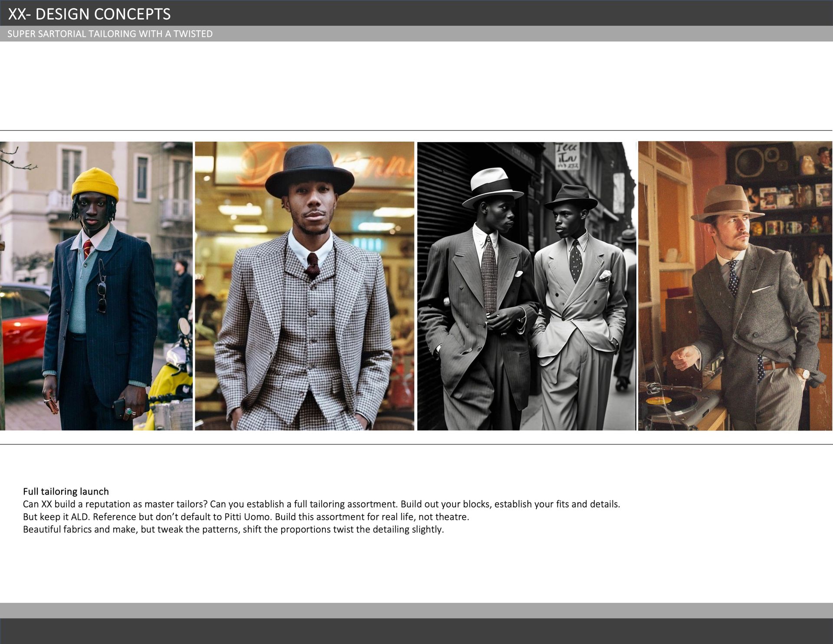The height and width of the screenshot is (644, 833).
Task: Select the 'SUPER SARTORIAL TAILORING WITH A TWISTED' subtitle
Action: click(110, 34)
